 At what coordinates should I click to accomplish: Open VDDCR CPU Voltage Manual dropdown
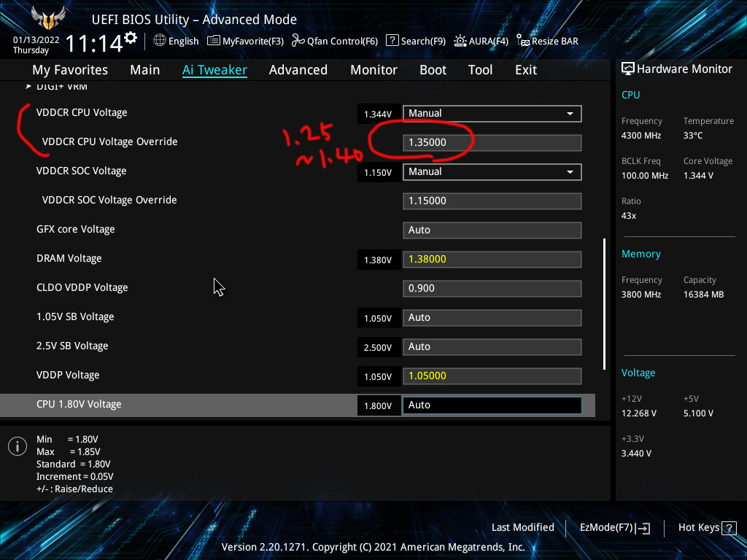(492, 113)
